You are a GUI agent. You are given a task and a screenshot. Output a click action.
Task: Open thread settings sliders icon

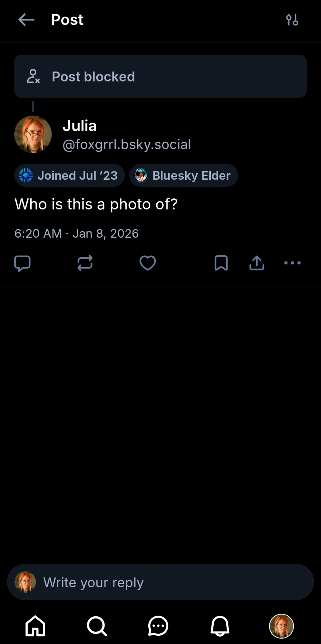click(x=292, y=20)
